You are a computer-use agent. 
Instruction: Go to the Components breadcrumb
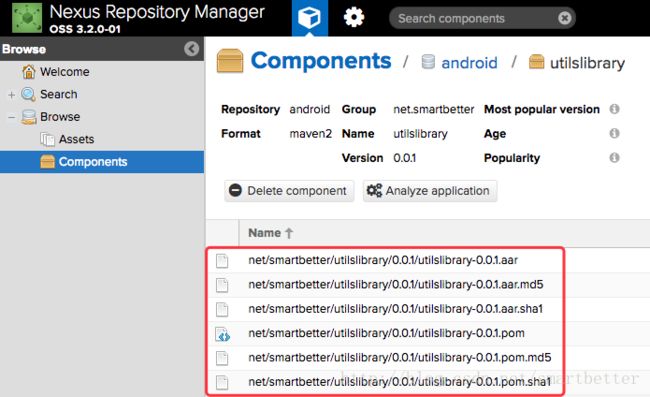click(x=321, y=61)
